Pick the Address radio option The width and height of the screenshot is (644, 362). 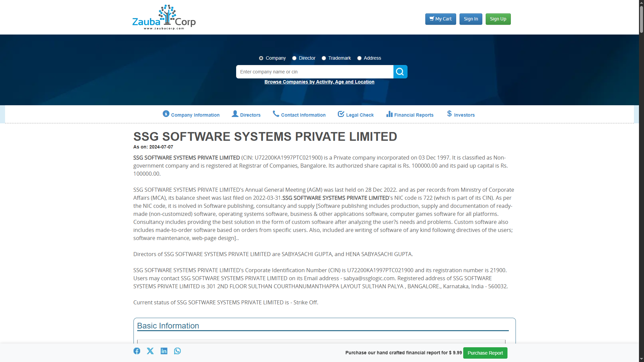(359, 58)
